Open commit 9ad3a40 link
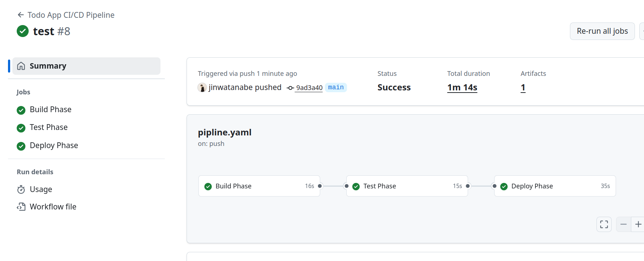This screenshot has width=644, height=261. (309, 88)
